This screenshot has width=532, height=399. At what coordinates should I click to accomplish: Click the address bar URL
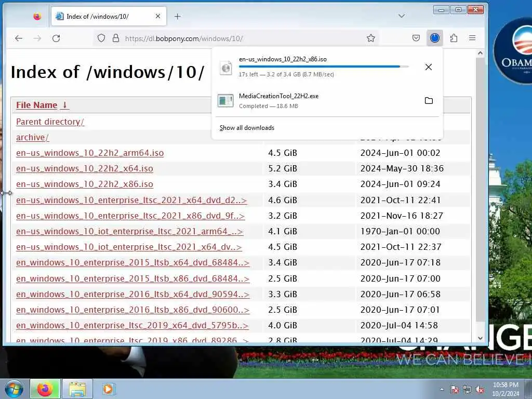click(184, 38)
